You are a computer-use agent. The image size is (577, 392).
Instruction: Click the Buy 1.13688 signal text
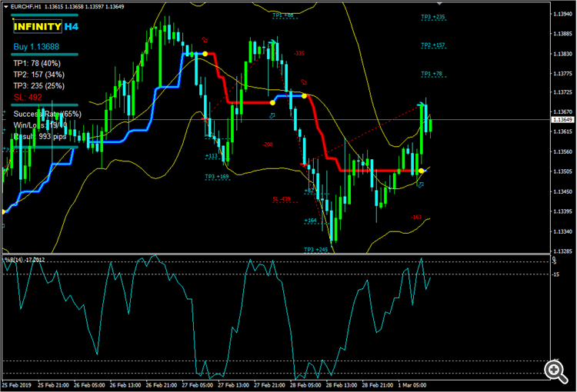[36, 47]
